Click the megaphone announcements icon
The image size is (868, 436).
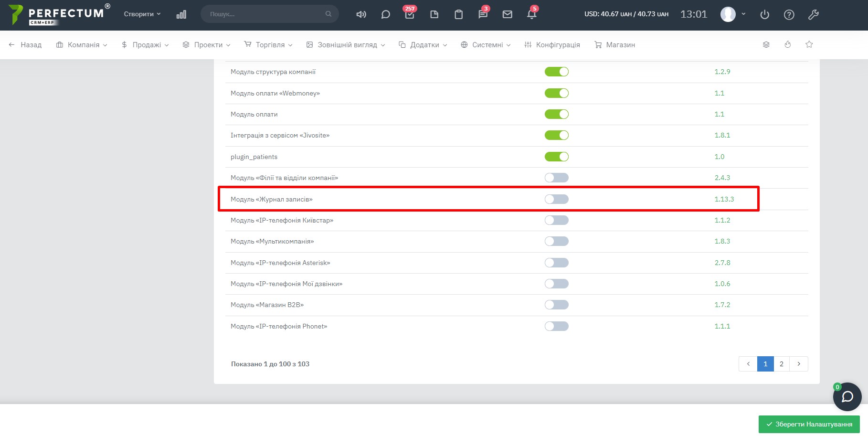[361, 14]
